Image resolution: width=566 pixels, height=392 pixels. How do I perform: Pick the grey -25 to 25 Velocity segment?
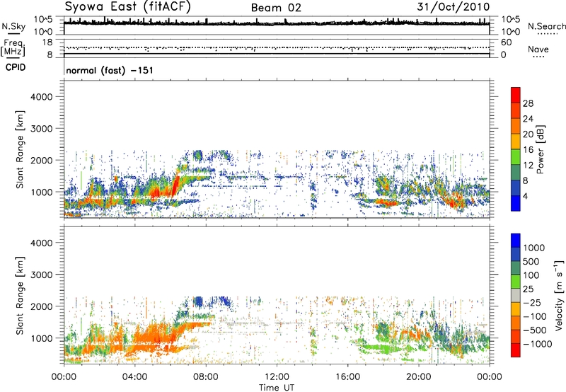(516, 295)
